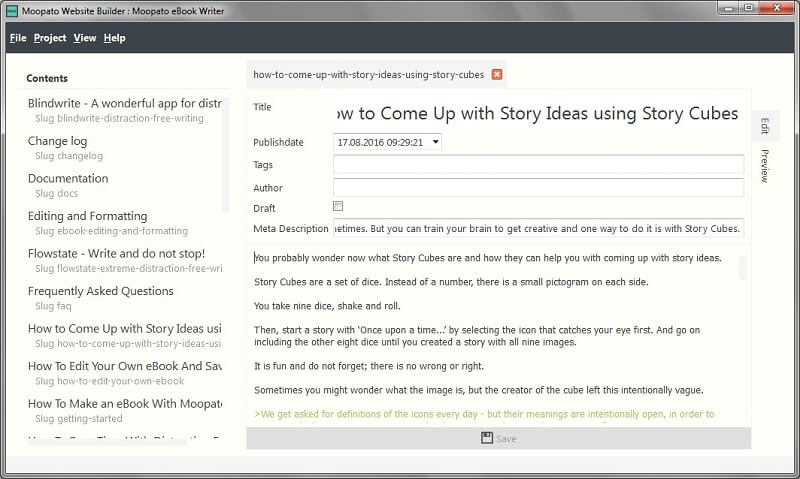Click the slug text flowstate-extreme-distraction-free-wri
Image resolution: width=800 pixels, height=479 pixels.
coord(139,268)
